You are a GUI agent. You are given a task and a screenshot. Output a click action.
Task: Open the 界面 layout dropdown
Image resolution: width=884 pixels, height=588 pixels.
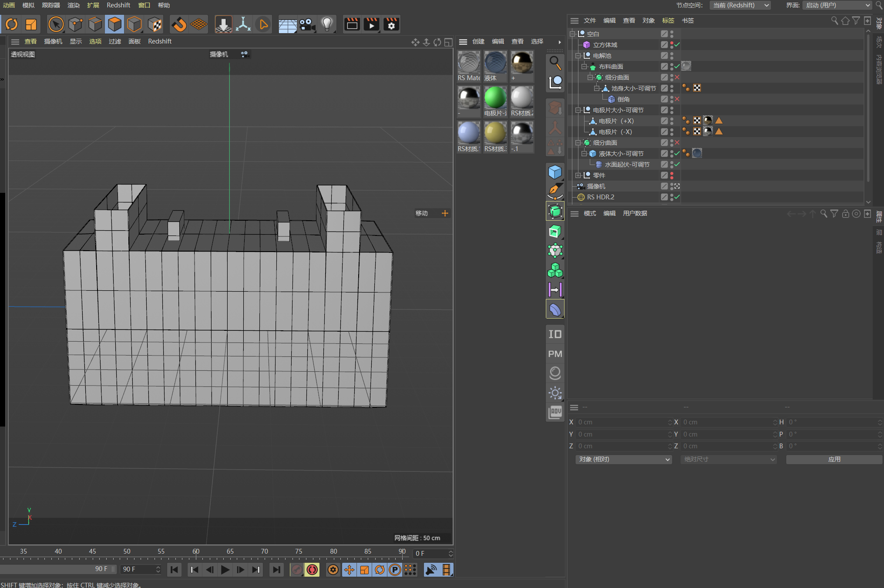pos(837,5)
